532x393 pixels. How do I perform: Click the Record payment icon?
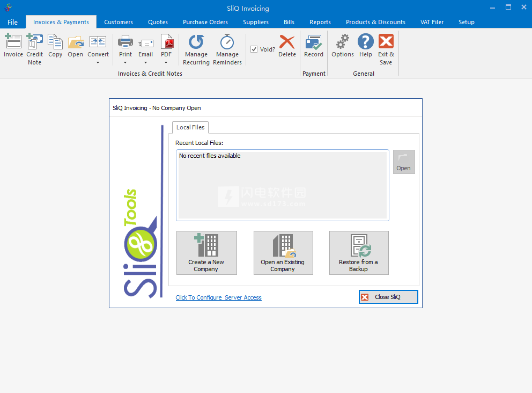[x=314, y=46]
